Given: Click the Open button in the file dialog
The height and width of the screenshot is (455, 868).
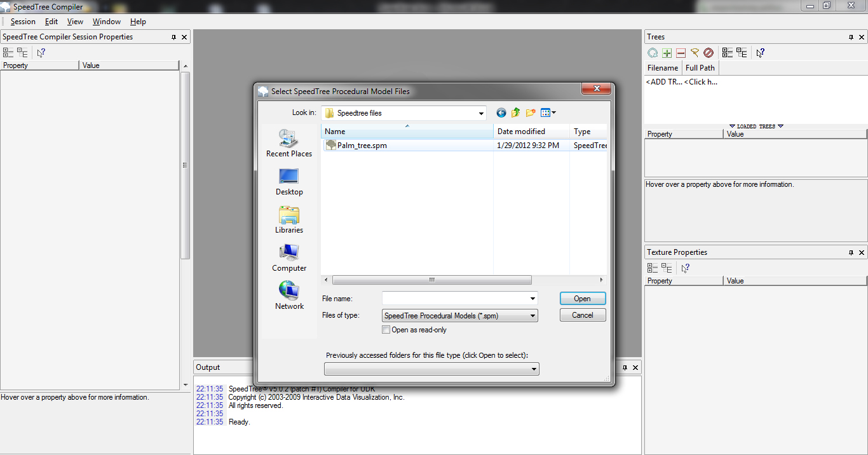Looking at the screenshot, I should click(x=583, y=299).
